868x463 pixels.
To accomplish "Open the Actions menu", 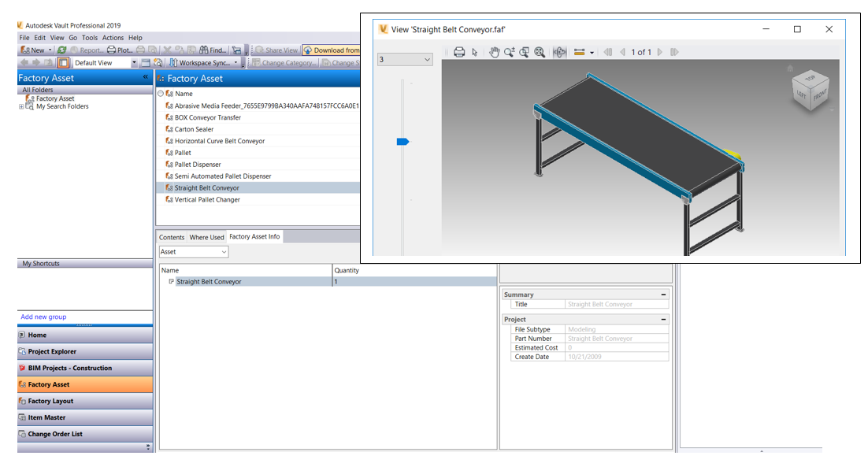I will [x=113, y=38].
